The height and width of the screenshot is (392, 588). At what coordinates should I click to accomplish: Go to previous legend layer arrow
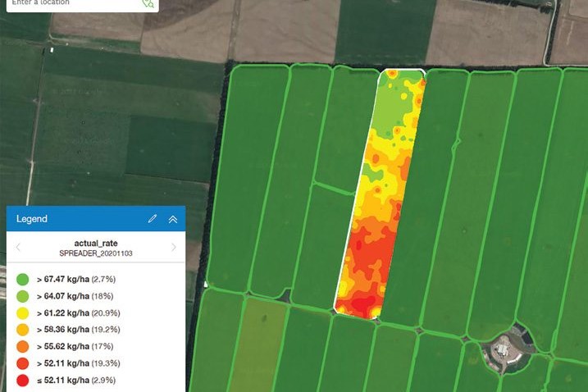click(x=18, y=247)
